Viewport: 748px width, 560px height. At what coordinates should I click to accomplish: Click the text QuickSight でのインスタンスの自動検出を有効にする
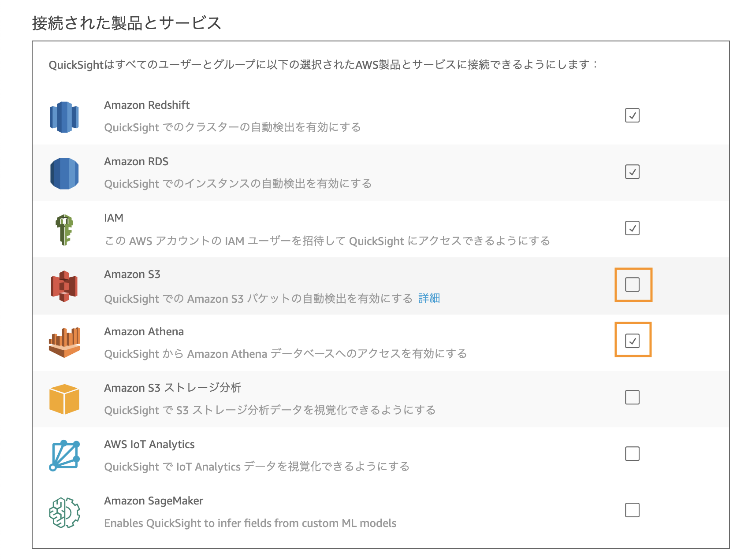point(238,184)
